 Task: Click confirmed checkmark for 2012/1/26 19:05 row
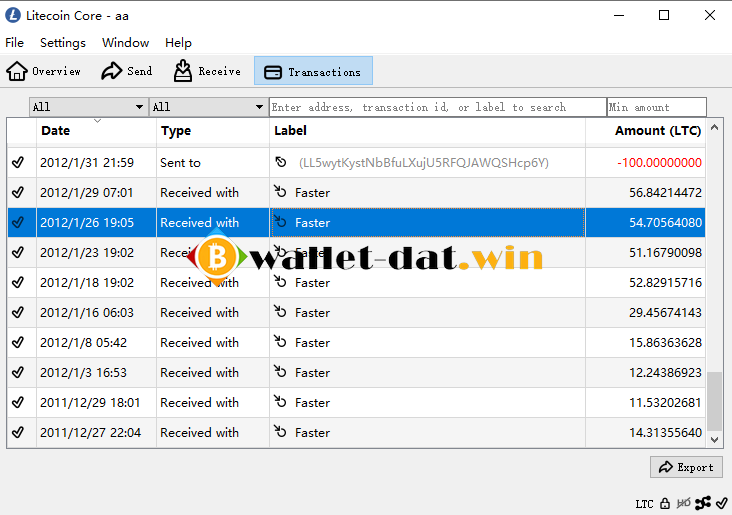(x=18, y=222)
